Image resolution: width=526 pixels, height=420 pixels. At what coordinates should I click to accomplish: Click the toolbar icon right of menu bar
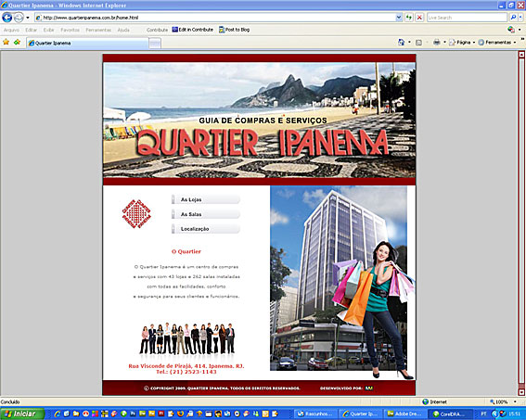[511, 30]
